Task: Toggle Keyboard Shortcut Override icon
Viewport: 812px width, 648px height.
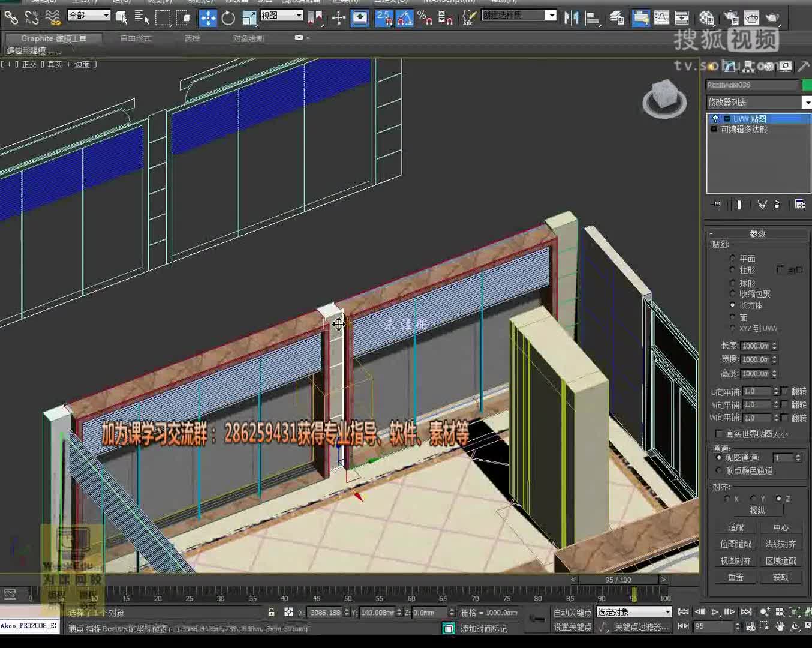Action: pyautogui.click(x=360, y=17)
